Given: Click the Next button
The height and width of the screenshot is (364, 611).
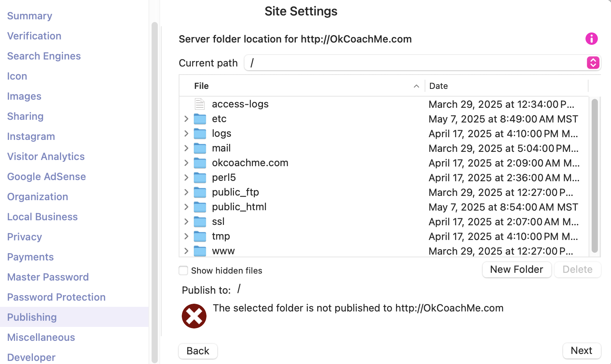Looking at the screenshot, I should click(582, 350).
